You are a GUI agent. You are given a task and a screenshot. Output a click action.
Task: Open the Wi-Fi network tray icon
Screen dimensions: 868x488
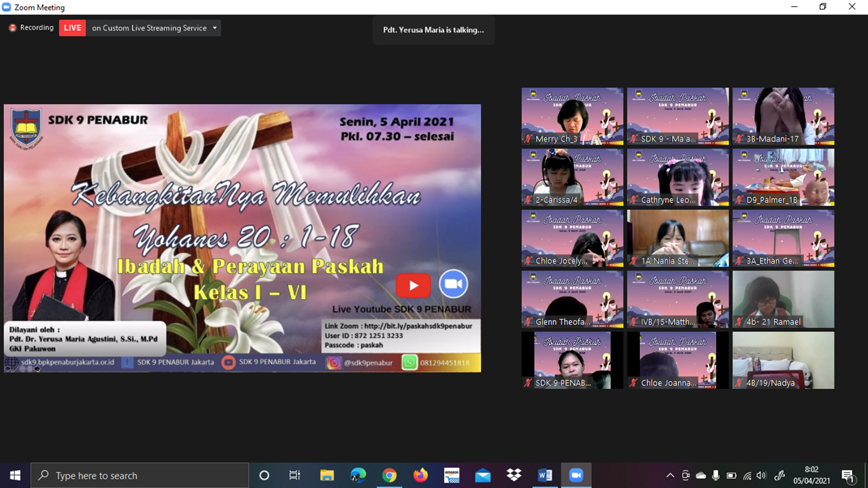click(x=747, y=475)
